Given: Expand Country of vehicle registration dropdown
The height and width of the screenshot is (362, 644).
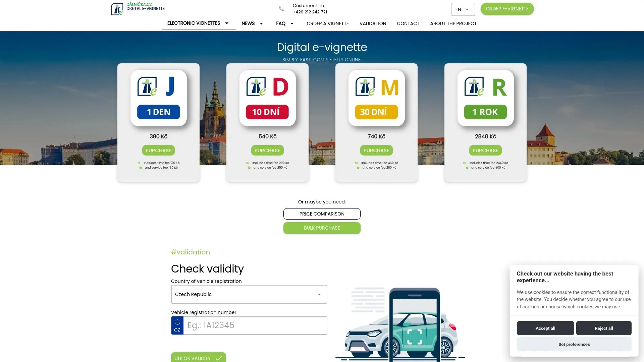Looking at the screenshot, I should tap(319, 294).
